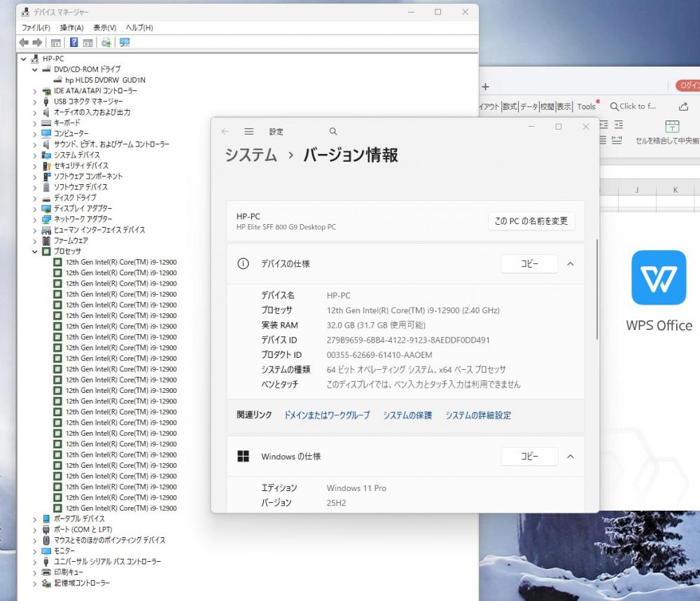
Task: Click この PC の名前を変更 button
Action: click(x=531, y=221)
